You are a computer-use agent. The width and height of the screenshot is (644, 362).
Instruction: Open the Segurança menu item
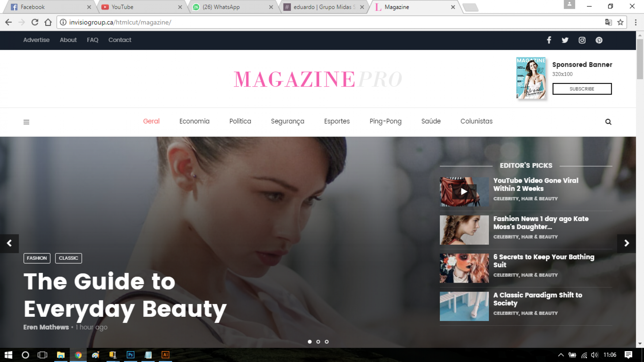tap(288, 121)
